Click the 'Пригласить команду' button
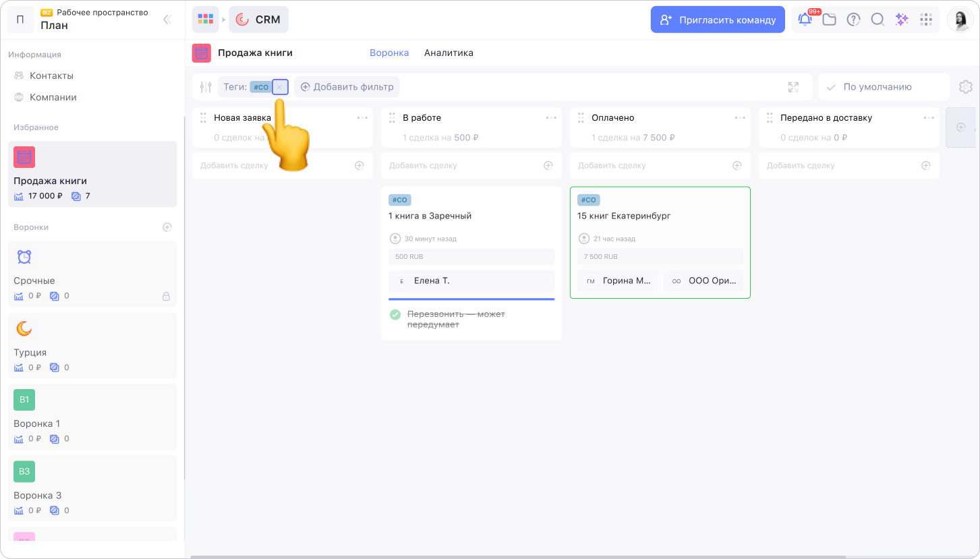980x559 pixels. pos(718,20)
